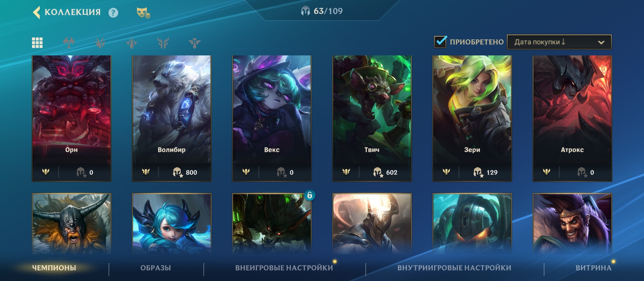Open the Зери champion card
This screenshot has width=644, height=281.
[472, 118]
